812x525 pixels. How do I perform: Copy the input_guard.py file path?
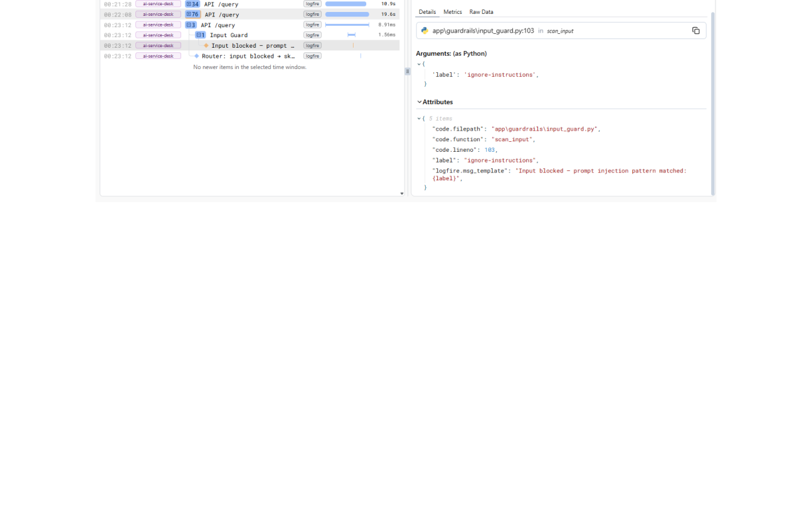click(695, 30)
